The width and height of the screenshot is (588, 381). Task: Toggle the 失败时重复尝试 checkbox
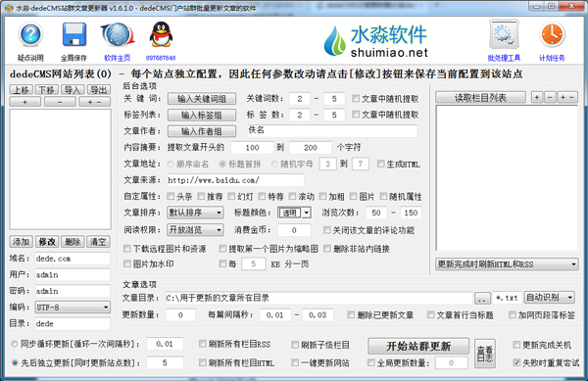pos(516,362)
